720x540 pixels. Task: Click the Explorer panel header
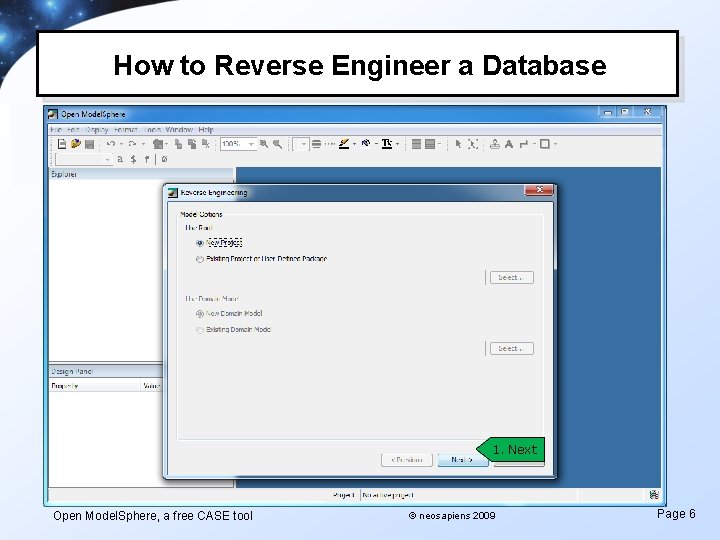pos(141,174)
